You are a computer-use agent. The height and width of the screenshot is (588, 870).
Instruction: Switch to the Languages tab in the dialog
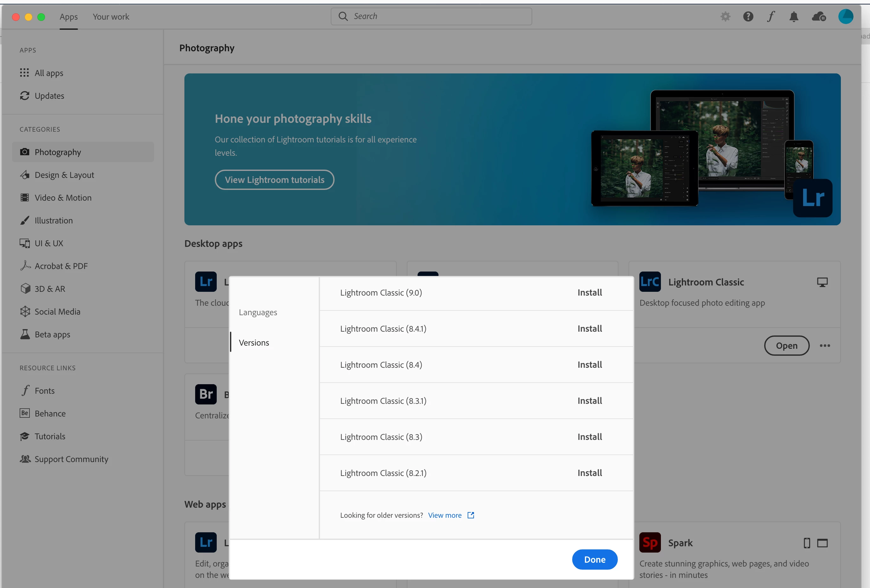258,312
